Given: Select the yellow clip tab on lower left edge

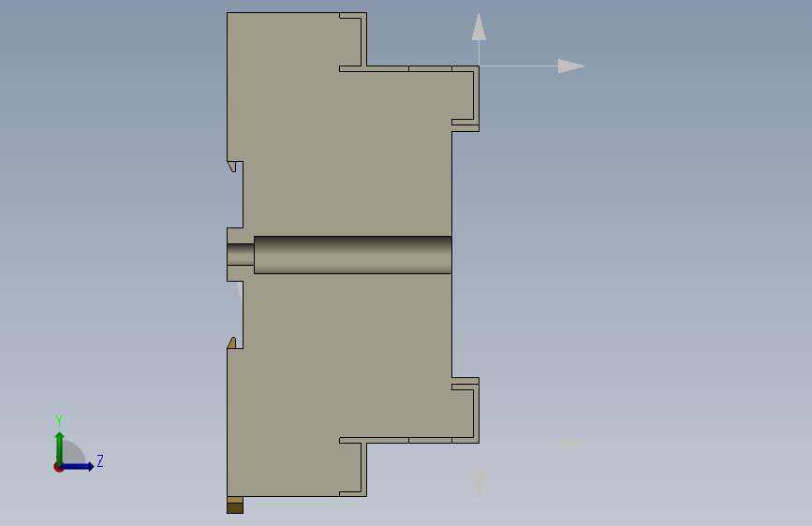Looking at the screenshot, I should click(x=231, y=343).
